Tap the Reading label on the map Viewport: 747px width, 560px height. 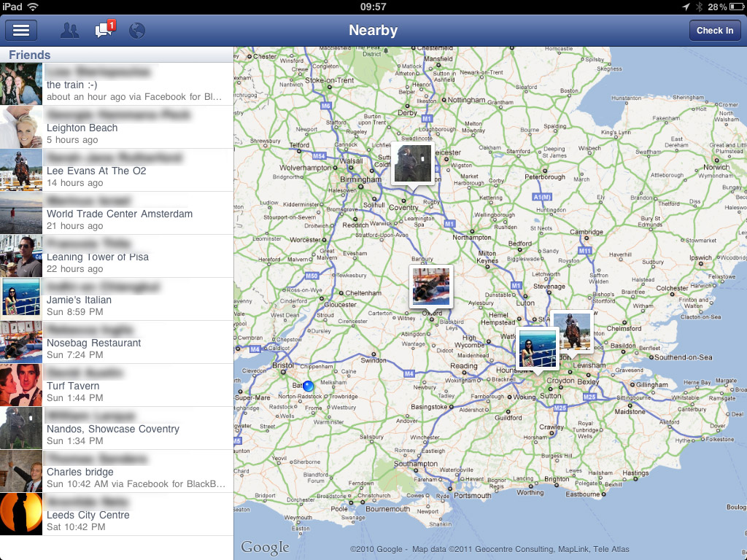tap(463, 366)
